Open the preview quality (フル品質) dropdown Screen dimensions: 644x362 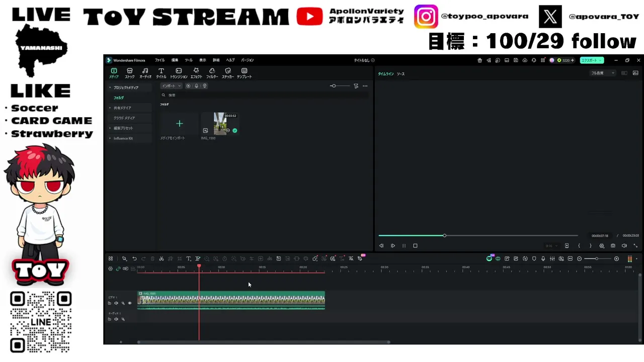(x=603, y=73)
